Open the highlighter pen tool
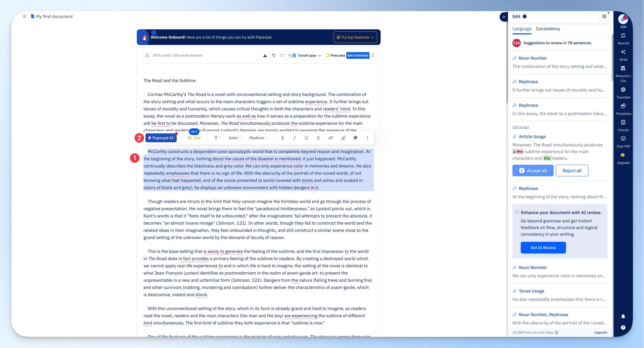Screen dimensions: 644x348 point(343,138)
